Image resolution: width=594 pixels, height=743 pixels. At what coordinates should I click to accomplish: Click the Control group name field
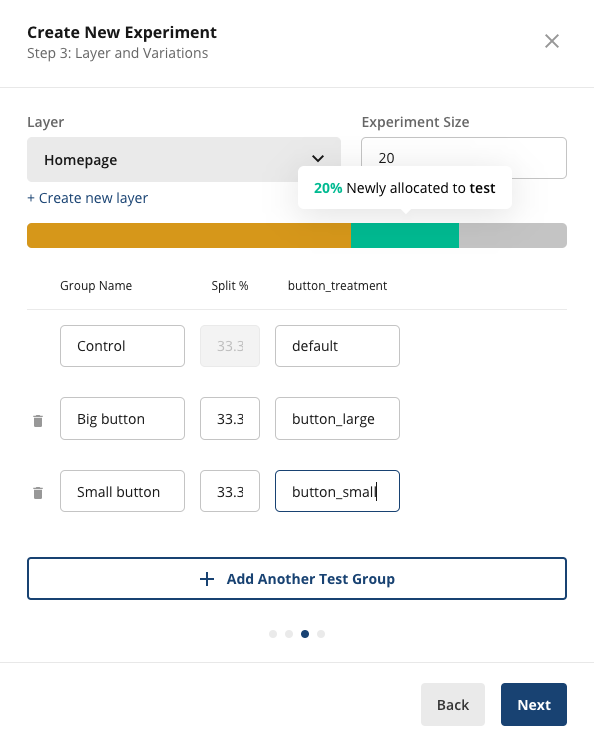(x=122, y=346)
